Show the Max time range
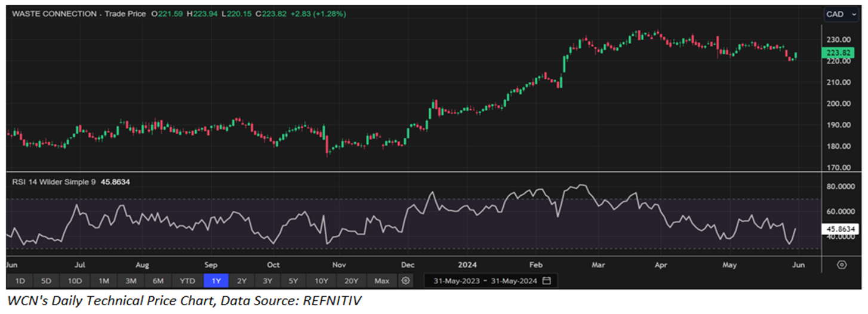The image size is (868, 314). (382, 281)
